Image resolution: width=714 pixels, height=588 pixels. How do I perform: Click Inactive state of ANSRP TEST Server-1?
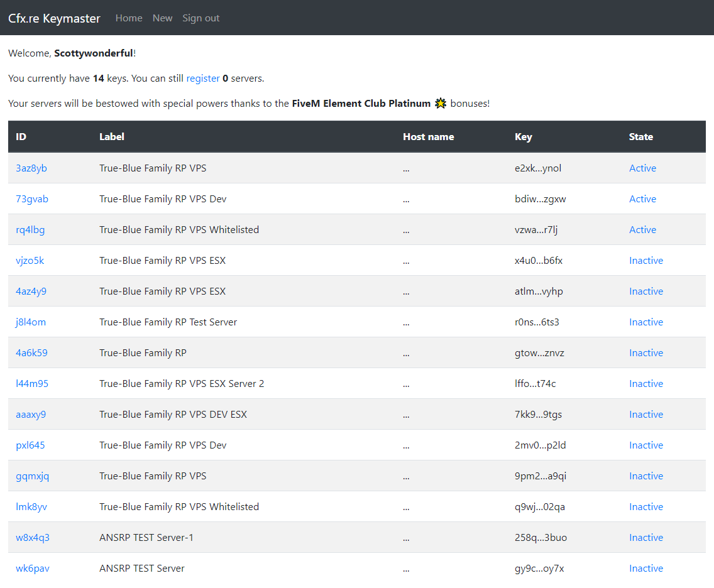[646, 537]
